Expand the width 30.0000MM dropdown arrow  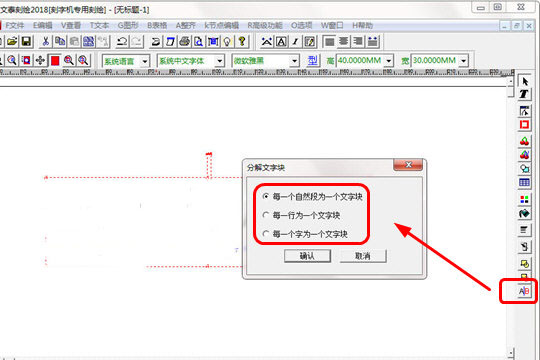click(464, 61)
